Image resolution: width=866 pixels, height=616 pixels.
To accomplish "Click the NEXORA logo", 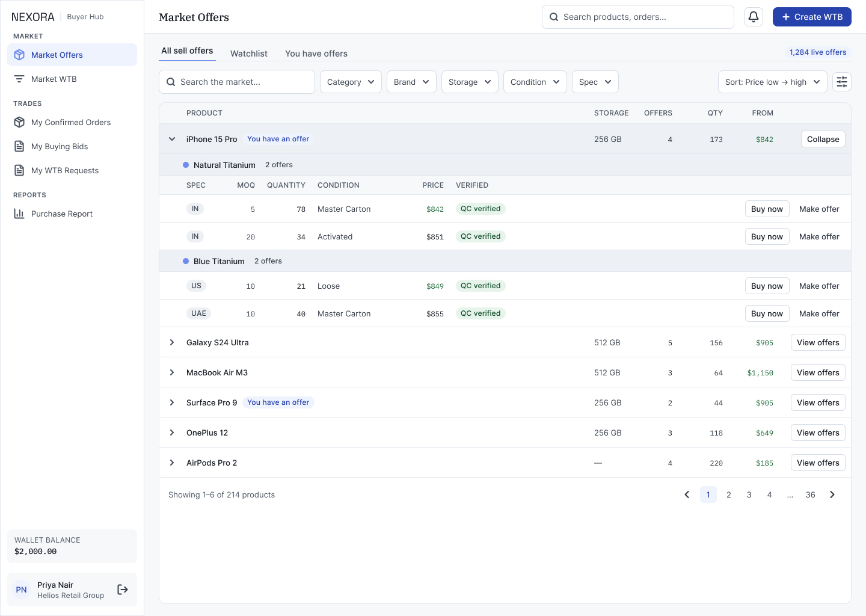I will point(33,17).
